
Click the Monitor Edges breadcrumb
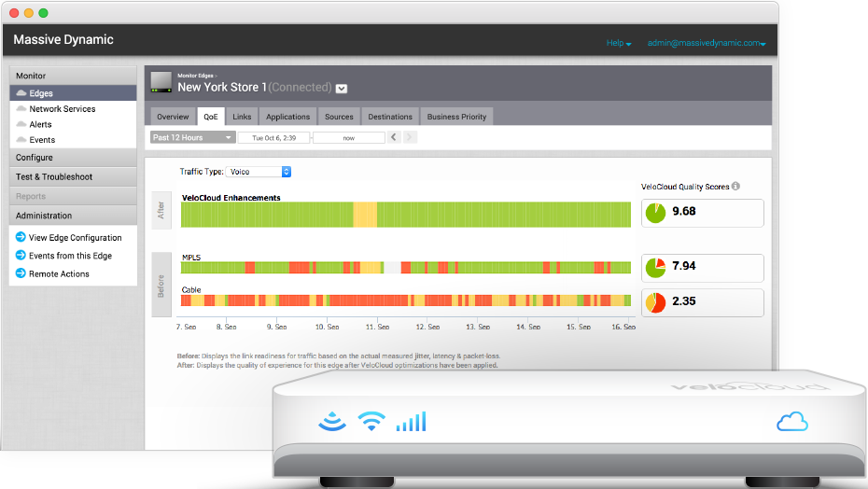195,76
